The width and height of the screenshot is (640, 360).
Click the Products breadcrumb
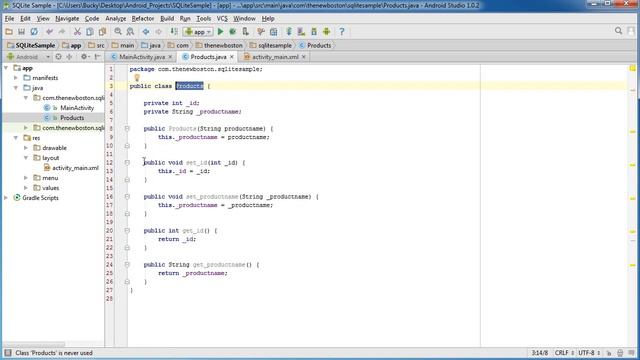[x=315, y=45]
